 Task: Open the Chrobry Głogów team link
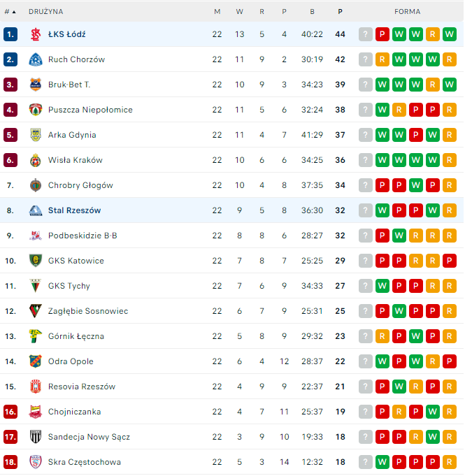coord(80,185)
